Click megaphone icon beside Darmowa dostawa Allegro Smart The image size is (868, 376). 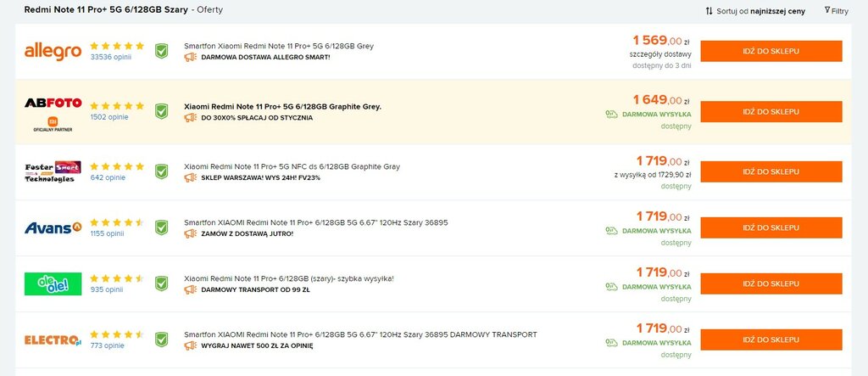[x=191, y=57]
